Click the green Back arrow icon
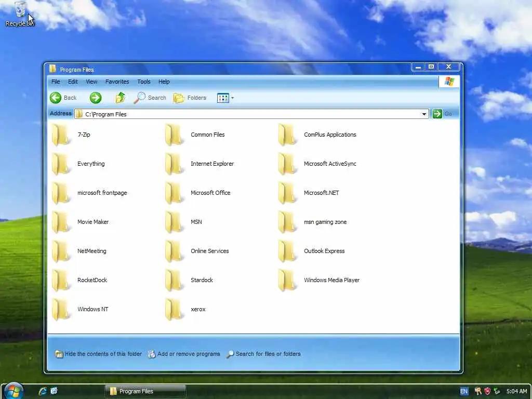532x399 pixels. (x=55, y=98)
